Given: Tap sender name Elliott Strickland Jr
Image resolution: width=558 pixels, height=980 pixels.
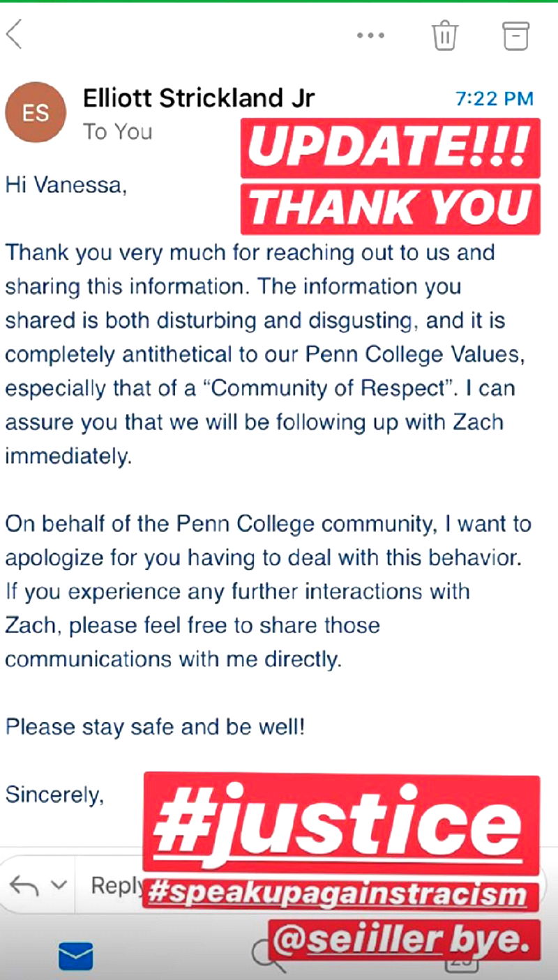Looking at the screenshot, I should (199, 98).
